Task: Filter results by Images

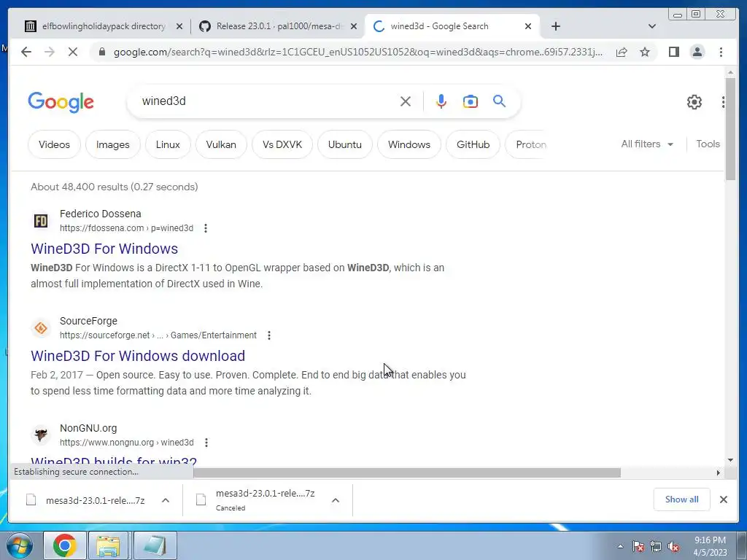Action: click(x=113, y=144)
